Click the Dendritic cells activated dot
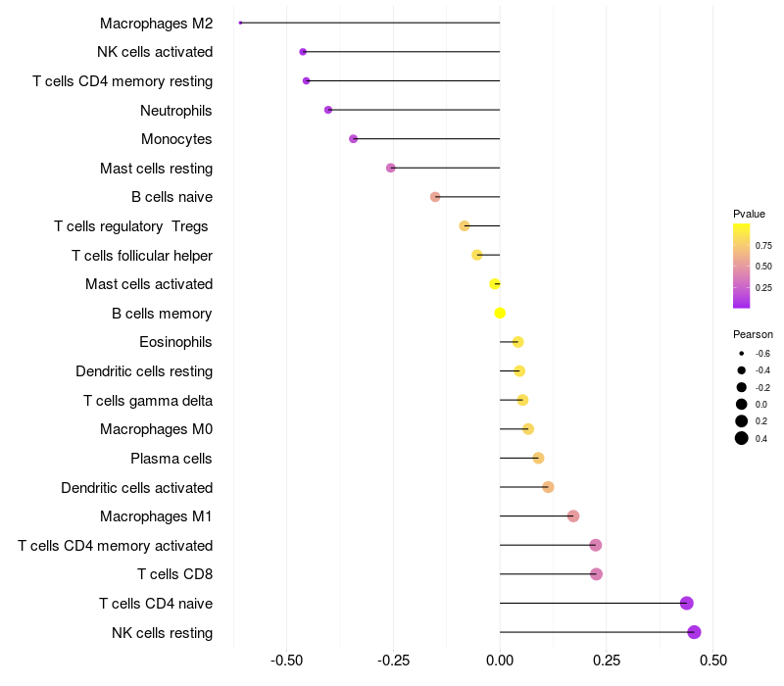 (x=548, y=487)
